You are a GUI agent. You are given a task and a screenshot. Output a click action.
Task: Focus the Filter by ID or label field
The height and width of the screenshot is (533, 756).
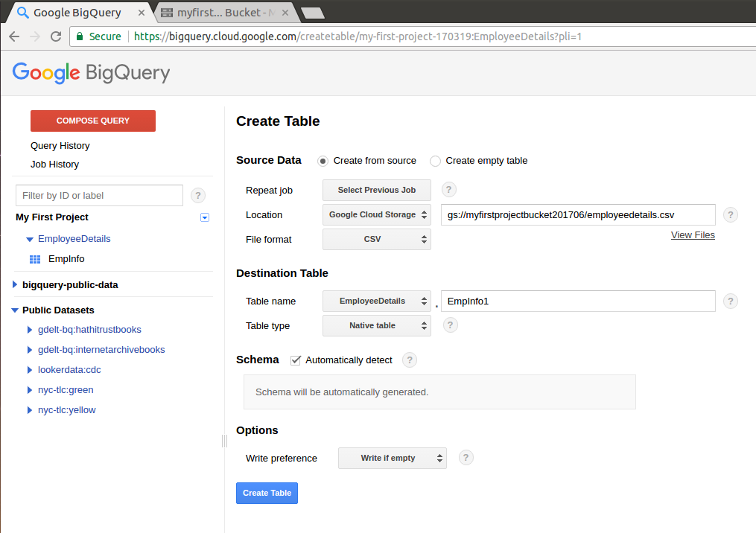coord(99,196)
